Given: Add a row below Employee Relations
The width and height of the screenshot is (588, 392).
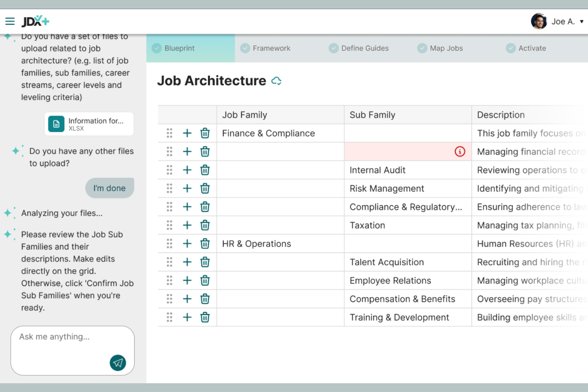Looking at the screenshot, I should tap(187, 280).
